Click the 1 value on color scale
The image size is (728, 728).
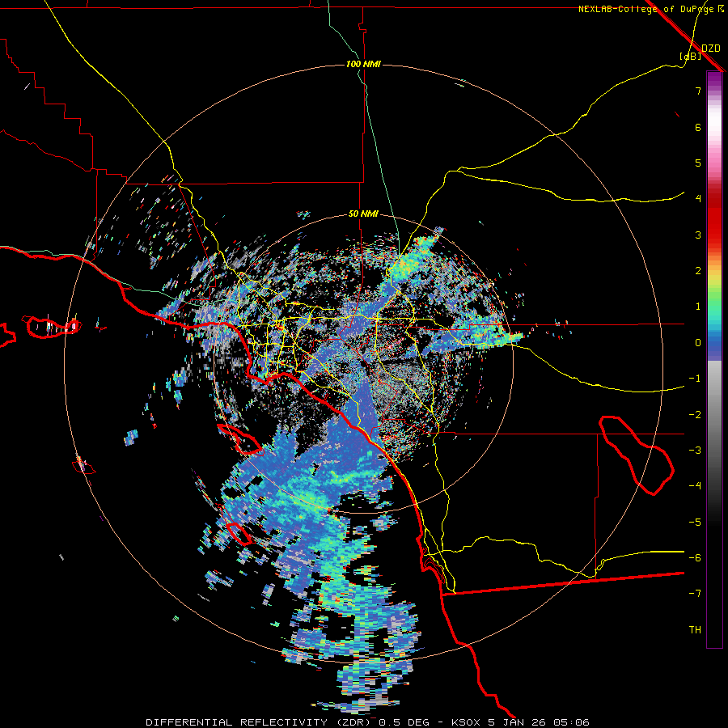pyautogui.click(x=698, y=307)
